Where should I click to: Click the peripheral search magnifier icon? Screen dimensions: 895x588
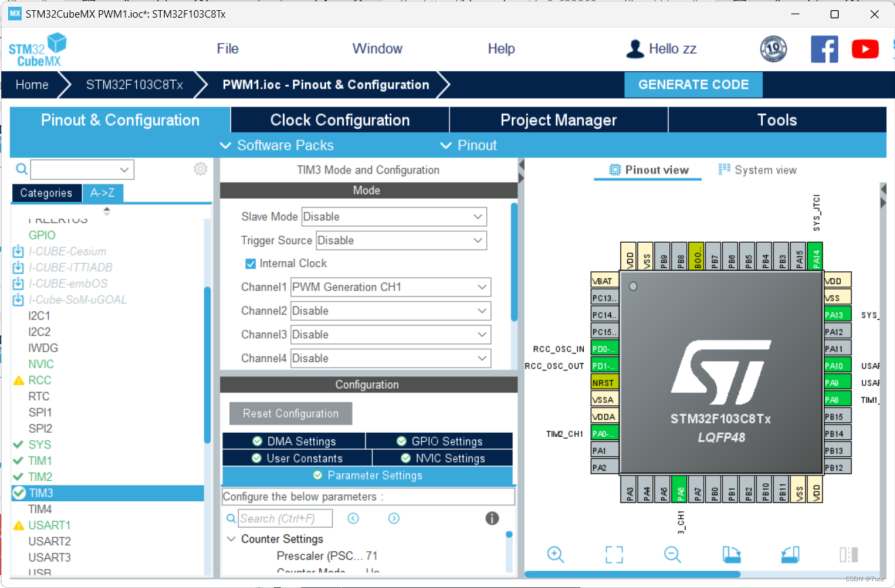(x=22, y=169)
